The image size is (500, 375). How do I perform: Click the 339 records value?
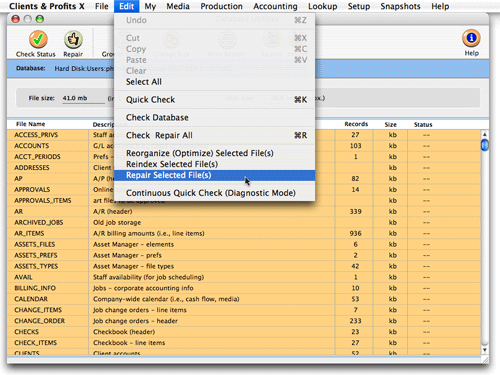pyautogui.click(x=355, y=212)
